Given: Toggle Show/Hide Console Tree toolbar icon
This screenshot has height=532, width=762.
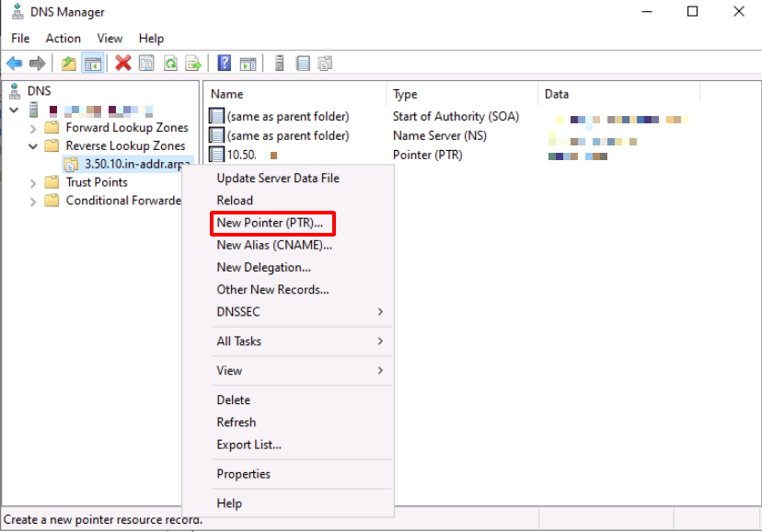Looking at the screenshot, I should 92,64.
